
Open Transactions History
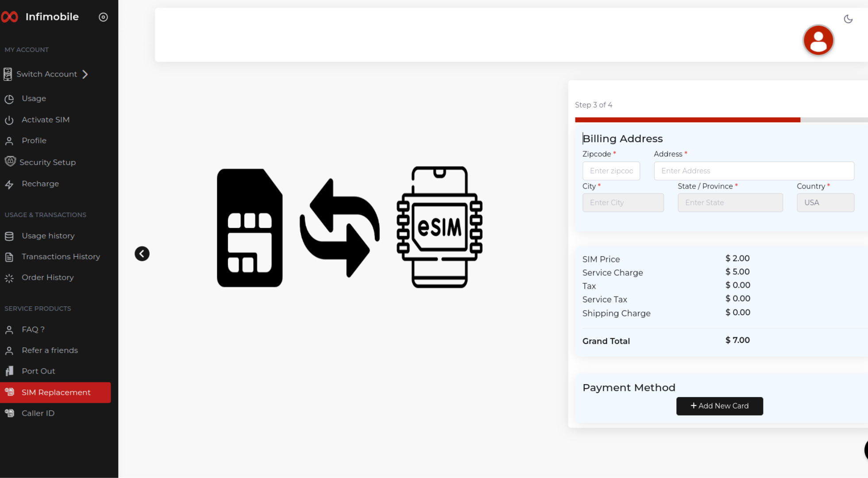click(x=61, y=257)
